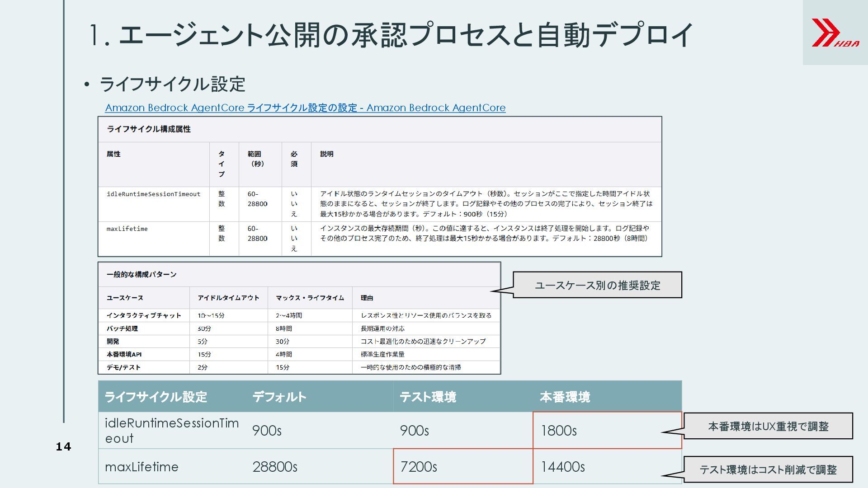The height and width of the screenshot is (488, 868).
Task: Click the インタラクティブチャット use case row
Action: [144, 315]
